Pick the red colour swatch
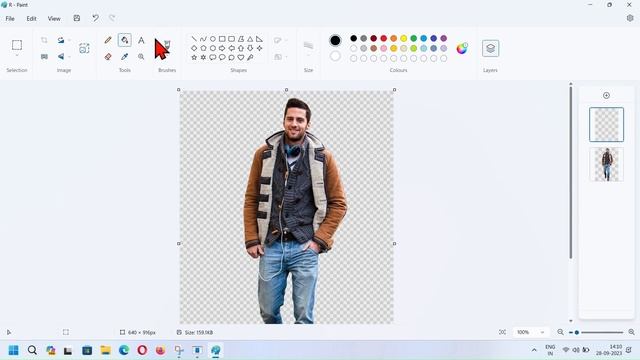Viewport: 640px width, 360px height. point(384,38)
